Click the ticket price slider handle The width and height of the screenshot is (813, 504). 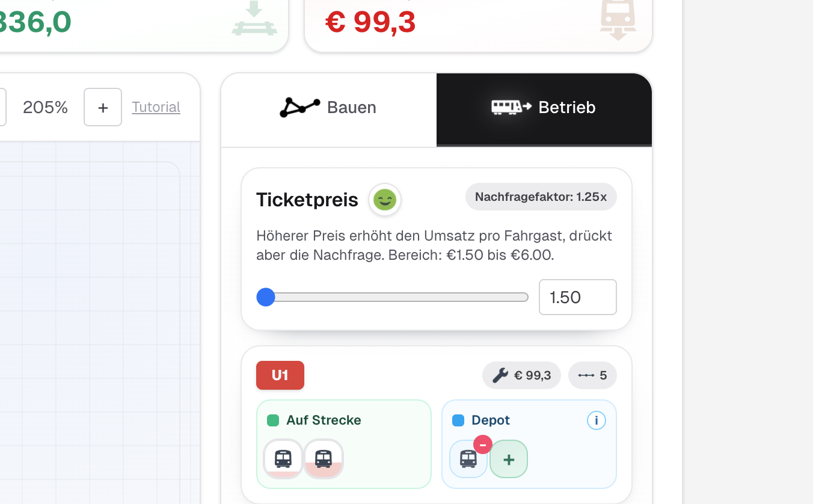(266, 297)
